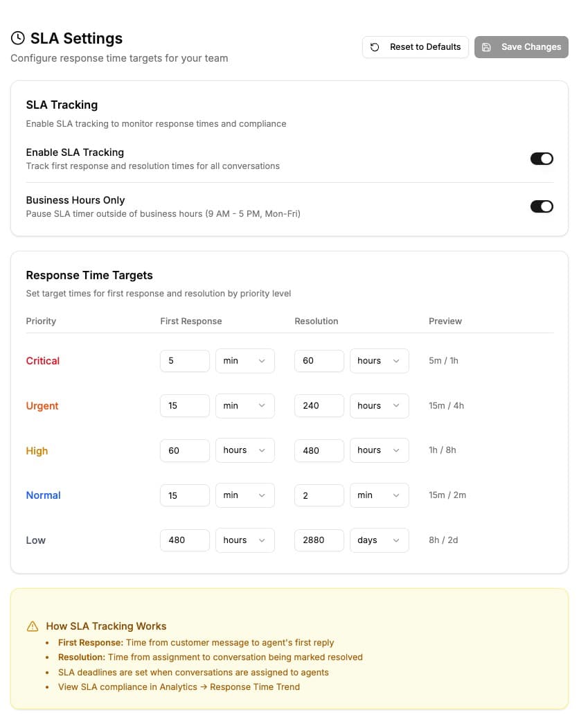Expand Urgent resolution unit dropdown

[x=379, y=406]
